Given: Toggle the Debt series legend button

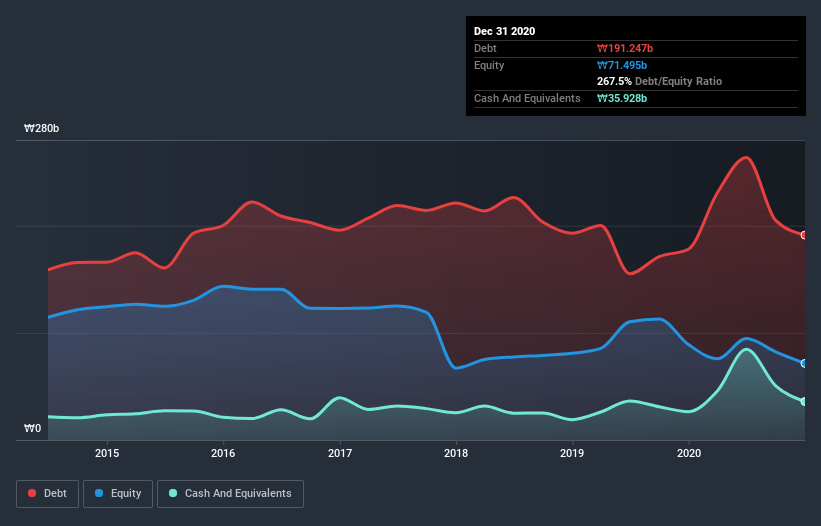Looking at the screenshot, I should point(47,494).
